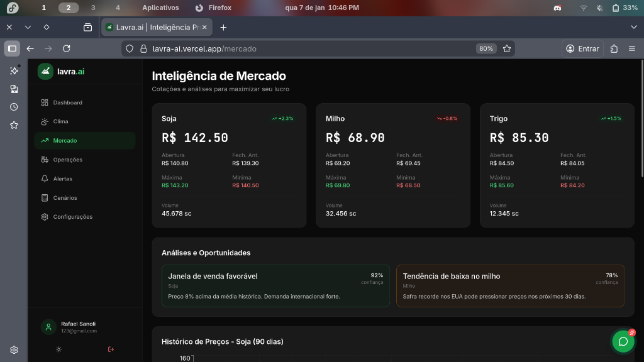Screen dimensions: 644x362
Task: Open Firefox sidebar settings gear
Action: pyautogui.click(x=14, y=350)
